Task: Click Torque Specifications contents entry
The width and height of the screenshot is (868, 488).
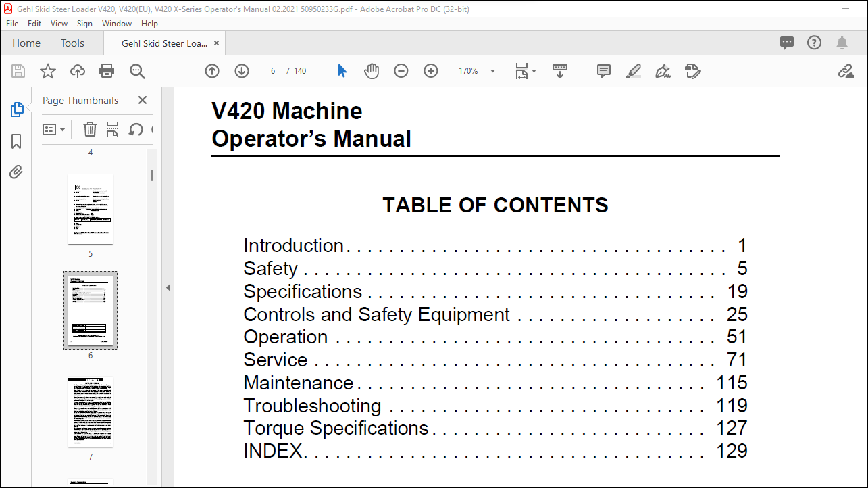Action: click(495, 429)
